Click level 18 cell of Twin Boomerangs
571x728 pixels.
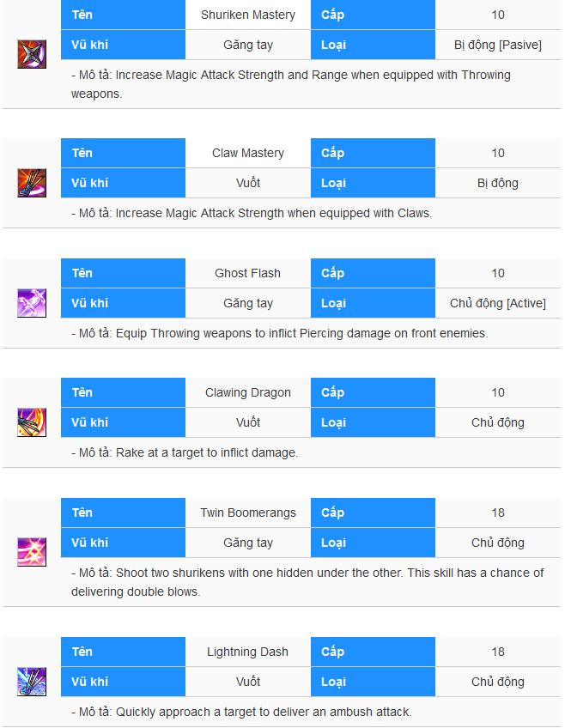point(498,513)
